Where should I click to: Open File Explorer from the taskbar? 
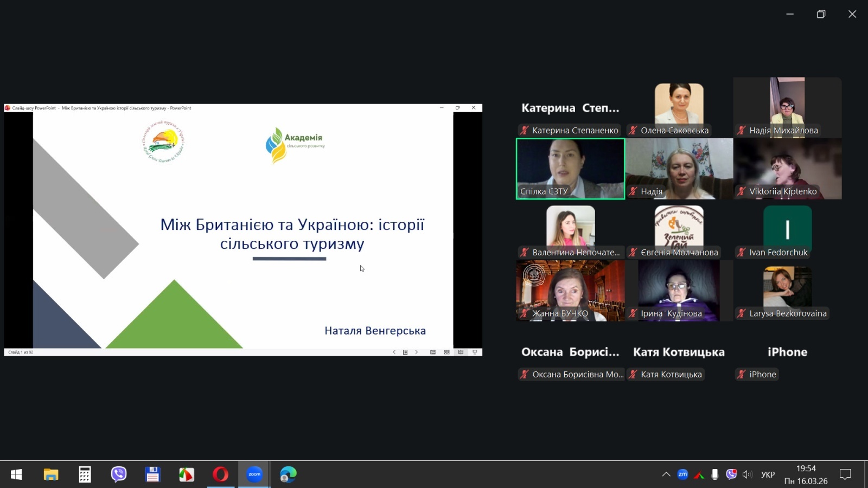pyautogui.click(x=51, y=474)
